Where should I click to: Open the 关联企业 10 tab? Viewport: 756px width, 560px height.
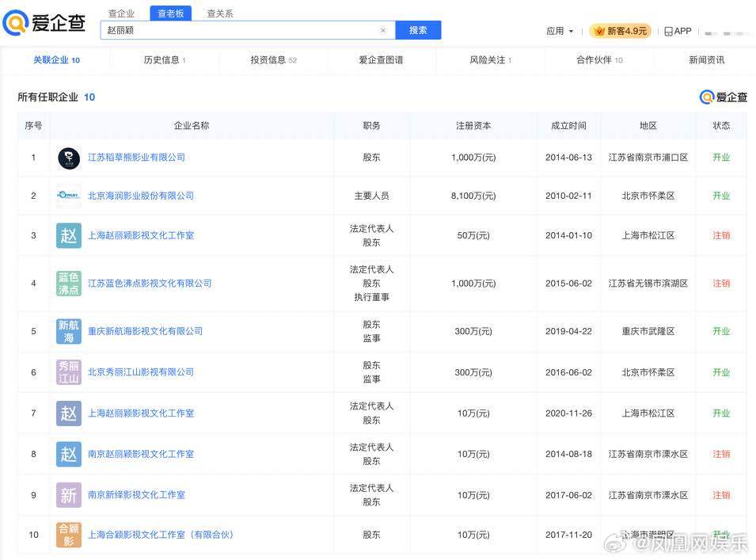(x=56, y=60)
